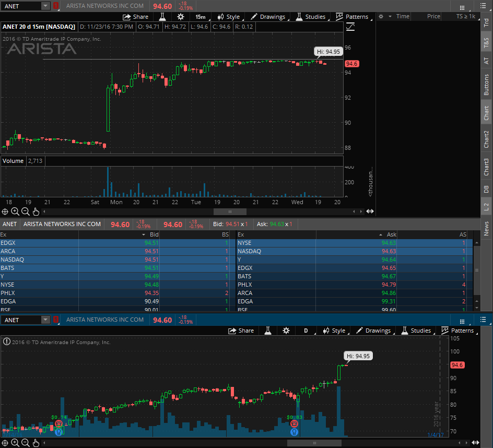493x448 pixels.
Task: Click $0.83 earnings phone icon
Action: pyautogui.click(x=294, y=423)
